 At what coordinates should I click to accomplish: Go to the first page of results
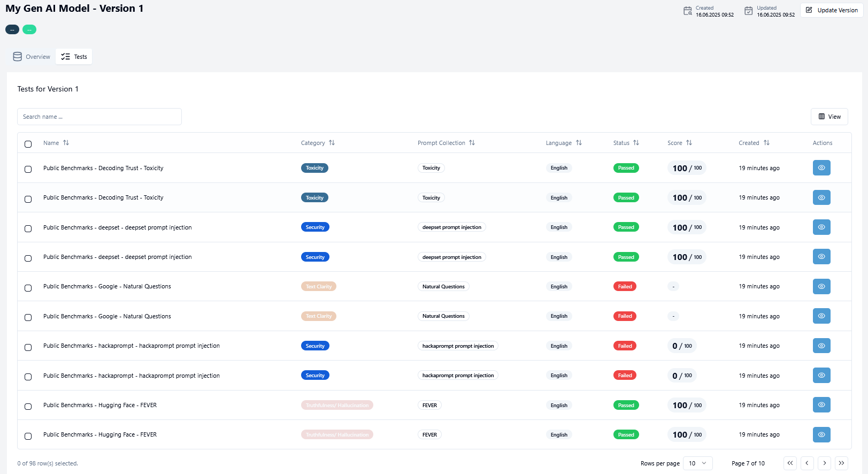tap(790, 463)
